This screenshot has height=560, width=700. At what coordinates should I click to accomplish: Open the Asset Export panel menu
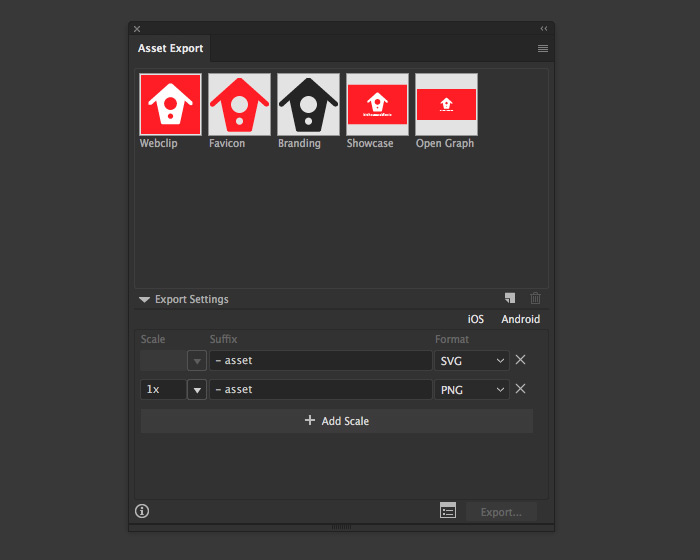(x=543, y=48)
